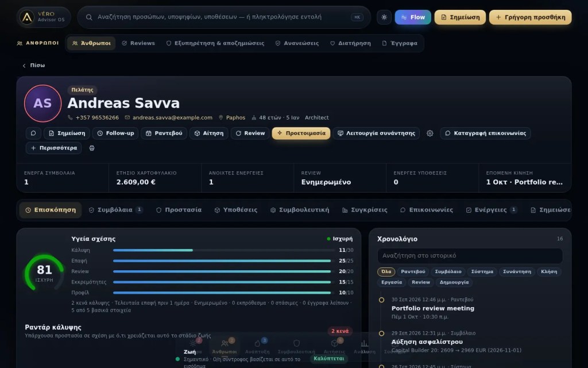Click the Προφίλ progress bar
588x368 pixels.
223,293
